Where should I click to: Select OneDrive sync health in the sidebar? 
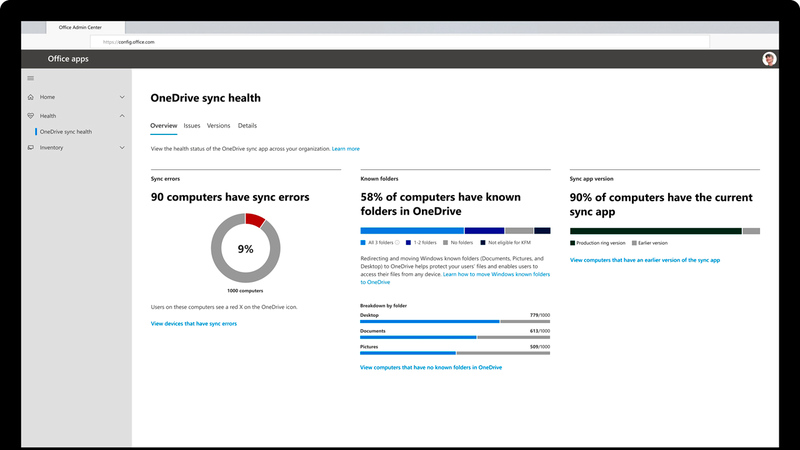[66, 132]
